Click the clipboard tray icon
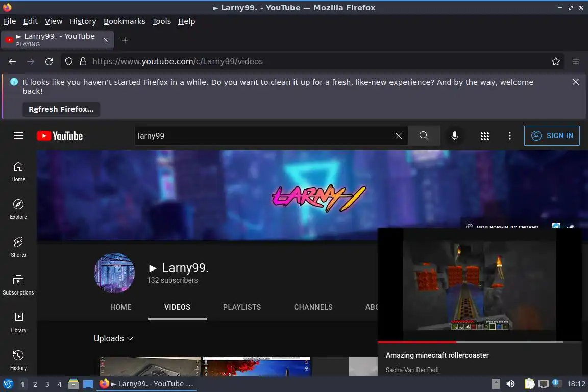This screenshot has height=392, width=588. (x=529, y=384)
